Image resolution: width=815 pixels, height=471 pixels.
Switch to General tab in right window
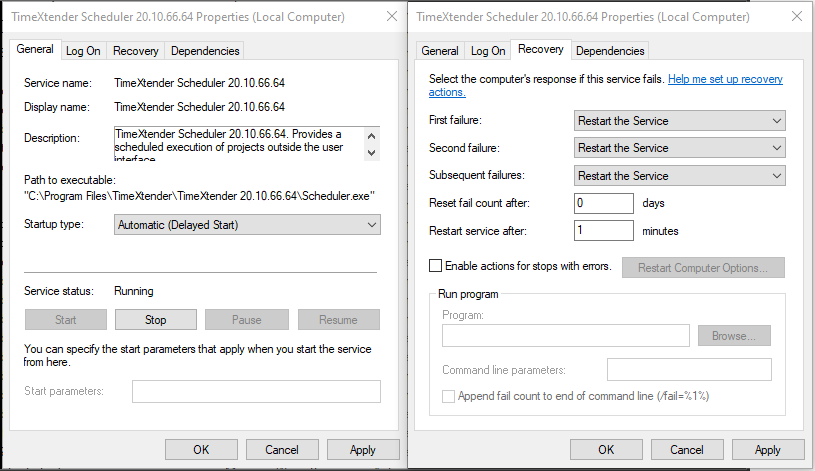coord(440,51)
